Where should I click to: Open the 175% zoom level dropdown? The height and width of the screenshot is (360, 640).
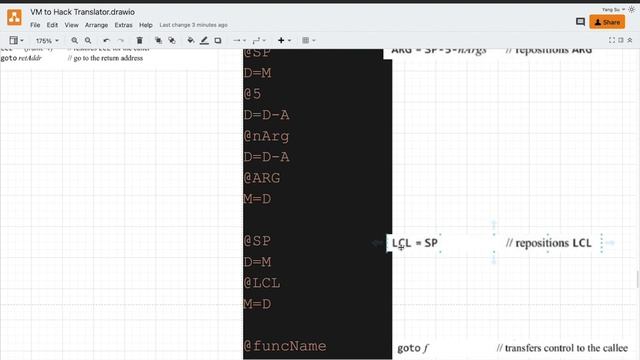[47, 41]
